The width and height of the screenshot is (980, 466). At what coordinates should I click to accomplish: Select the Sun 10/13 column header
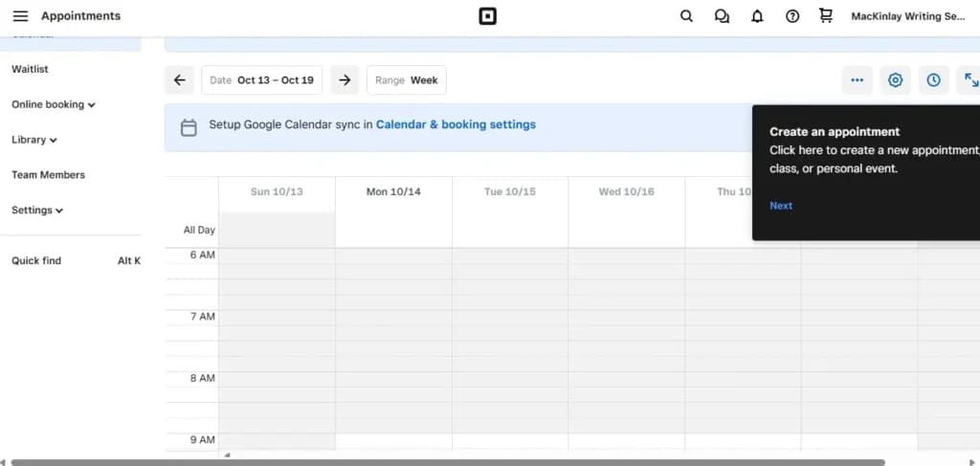pyautogui.click(x=277, y=191)
